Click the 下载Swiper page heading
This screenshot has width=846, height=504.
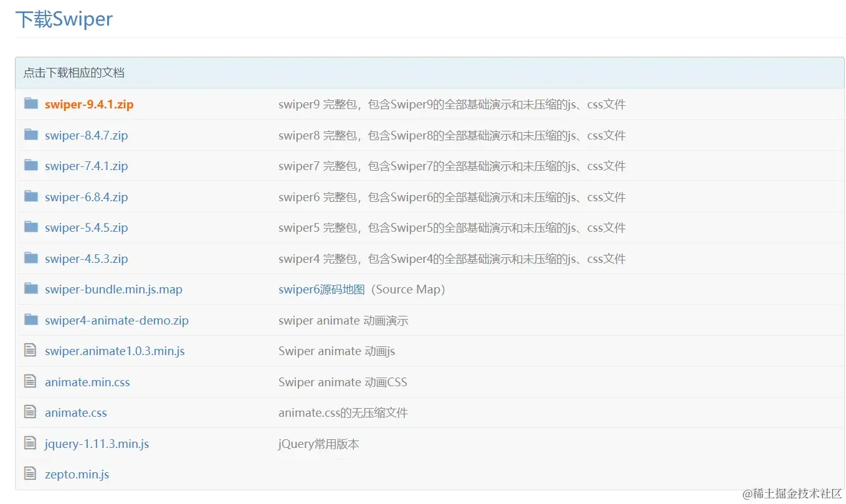(x=64, y=19)
